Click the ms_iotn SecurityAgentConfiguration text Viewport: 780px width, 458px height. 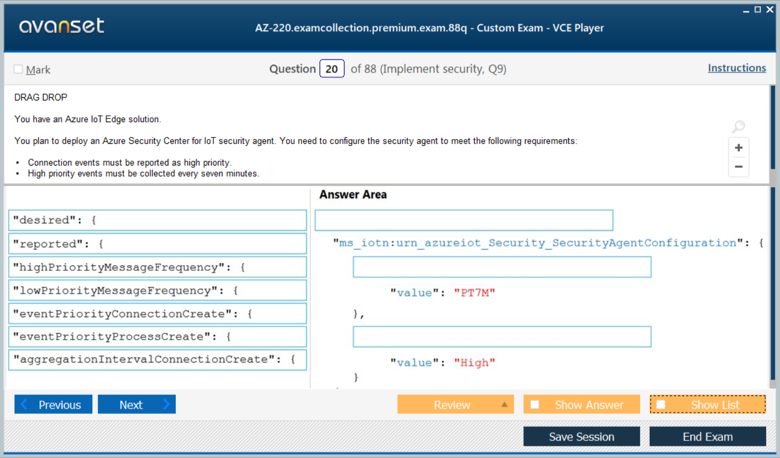pos(538,243)
